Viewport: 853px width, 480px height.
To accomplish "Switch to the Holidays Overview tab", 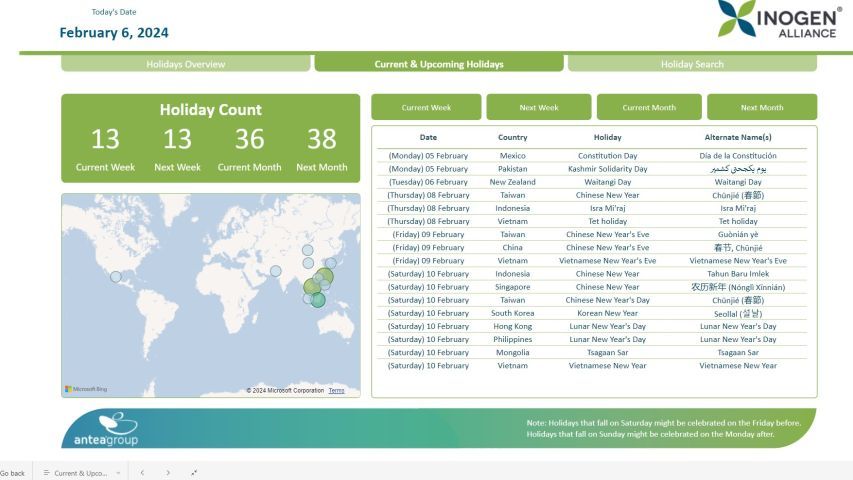I will (186, 64).
